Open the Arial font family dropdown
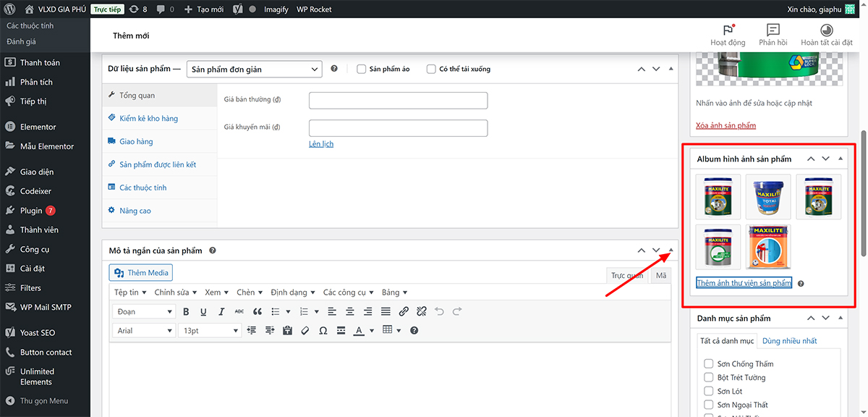 pyautogui.click(x=143, y=331)
